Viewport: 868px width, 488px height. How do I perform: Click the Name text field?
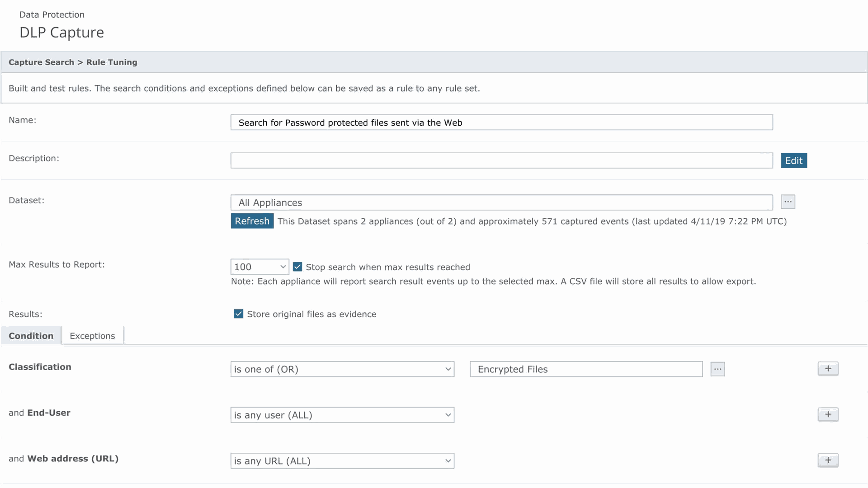pos(501,122)
